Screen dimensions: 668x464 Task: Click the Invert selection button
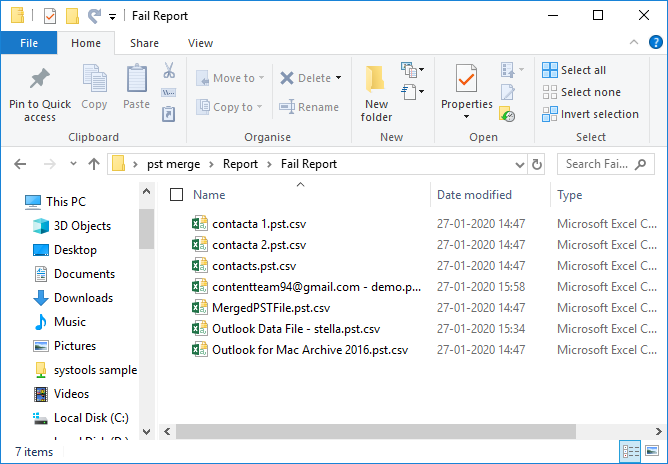pyautogui.click(x=590, y=114)
